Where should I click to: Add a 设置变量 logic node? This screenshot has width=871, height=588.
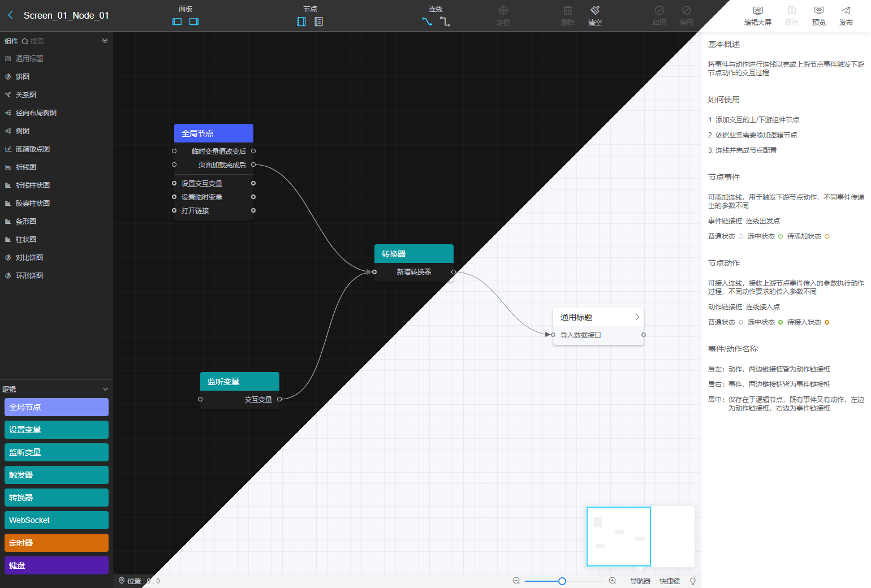[x=57, y=430]
